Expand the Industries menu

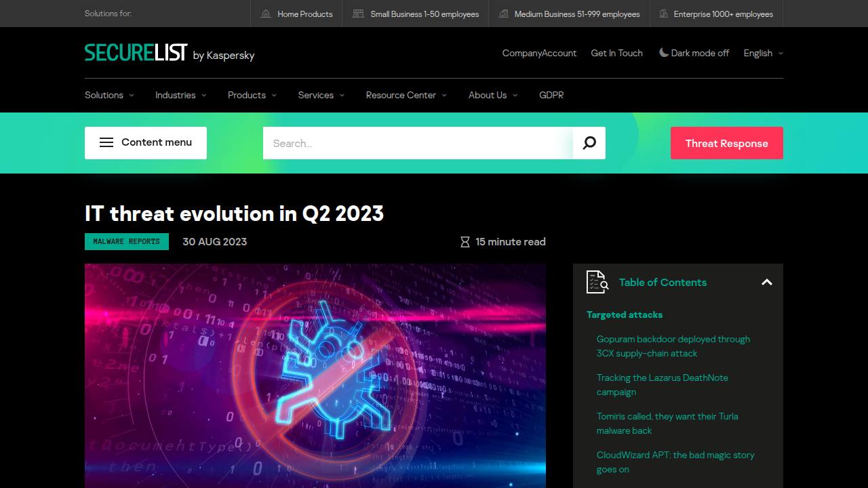180,95
